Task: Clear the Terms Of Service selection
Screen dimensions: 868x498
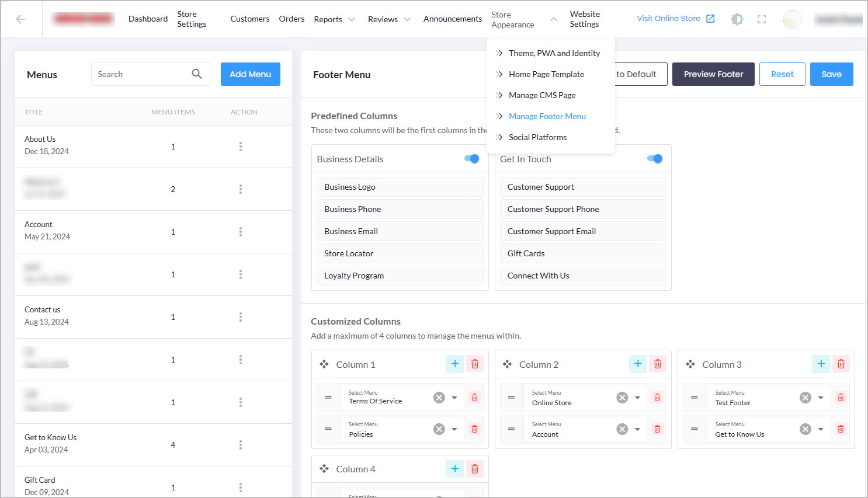Action: (x=439, y=398)
